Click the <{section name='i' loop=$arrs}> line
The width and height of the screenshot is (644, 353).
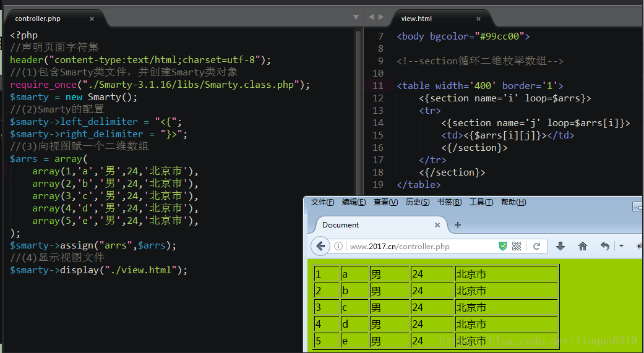(x=505, y=98)
